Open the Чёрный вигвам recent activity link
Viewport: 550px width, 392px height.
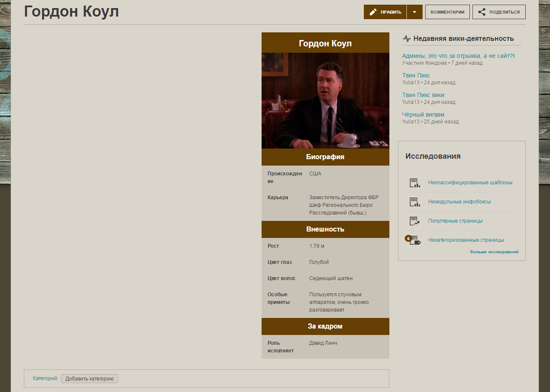[423, 114]
